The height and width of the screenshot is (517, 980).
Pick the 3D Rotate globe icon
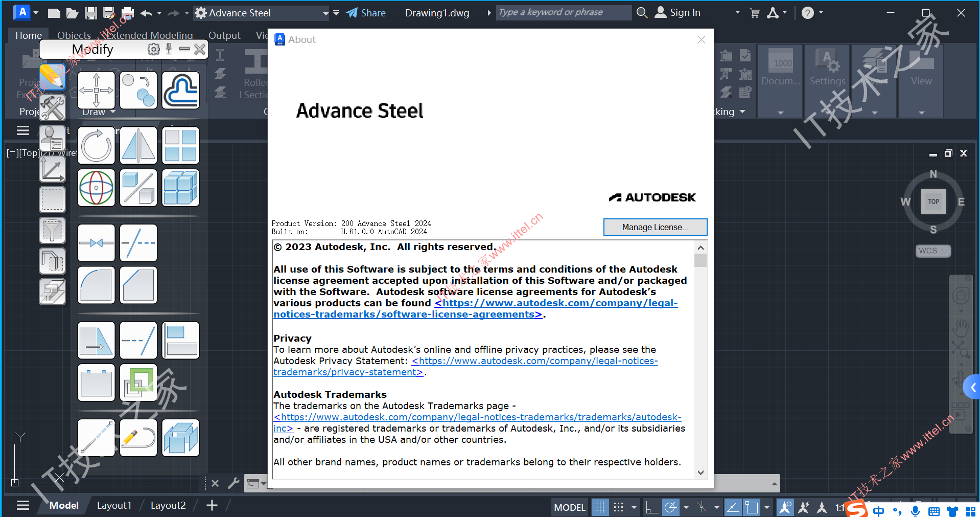[x=96, y=188]
